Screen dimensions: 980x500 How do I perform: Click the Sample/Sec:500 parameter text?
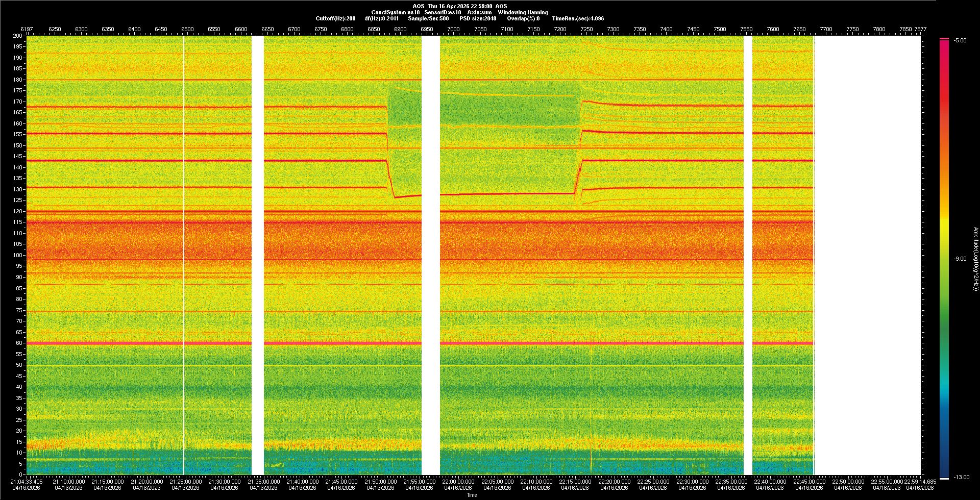point(428,18)
